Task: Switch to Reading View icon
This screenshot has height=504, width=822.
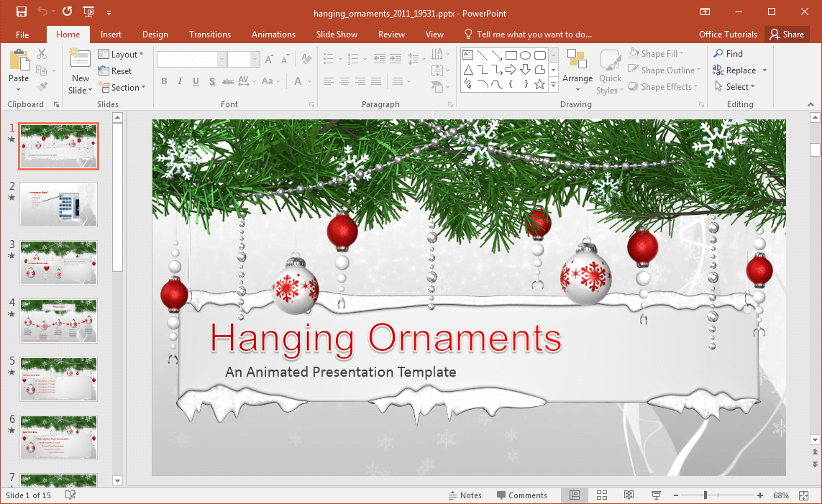Action: point(629,495)
